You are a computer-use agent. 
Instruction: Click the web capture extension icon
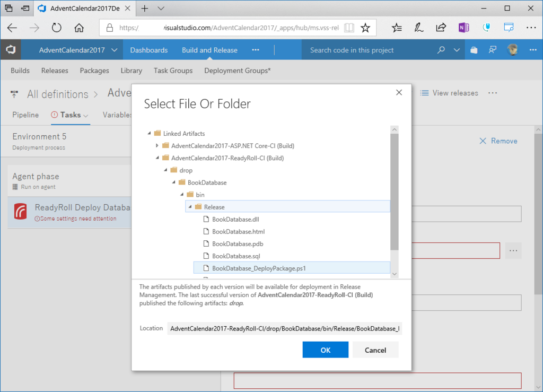[509, 28]
